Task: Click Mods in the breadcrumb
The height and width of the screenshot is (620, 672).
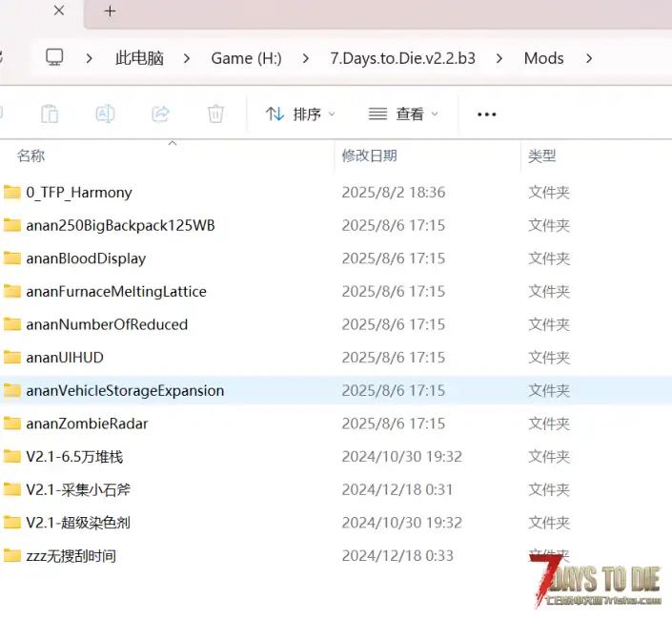Action: click(544, 58)
